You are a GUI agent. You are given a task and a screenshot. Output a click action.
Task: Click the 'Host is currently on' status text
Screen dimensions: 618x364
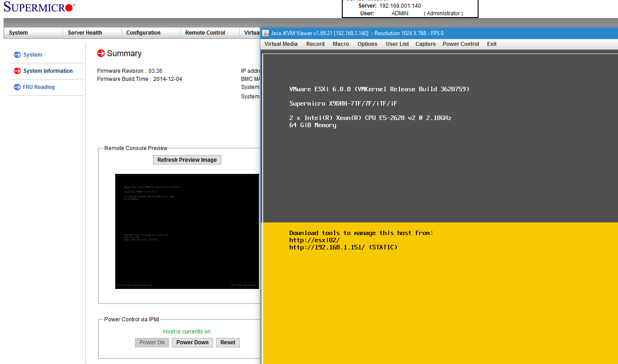pos(187,332)
